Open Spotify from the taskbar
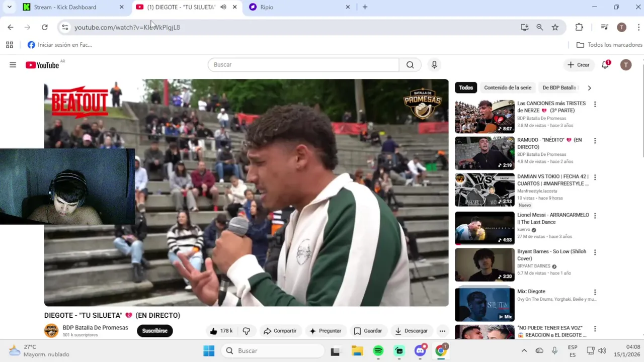Screen dimensions: 644x362 (x=378, y=350)
